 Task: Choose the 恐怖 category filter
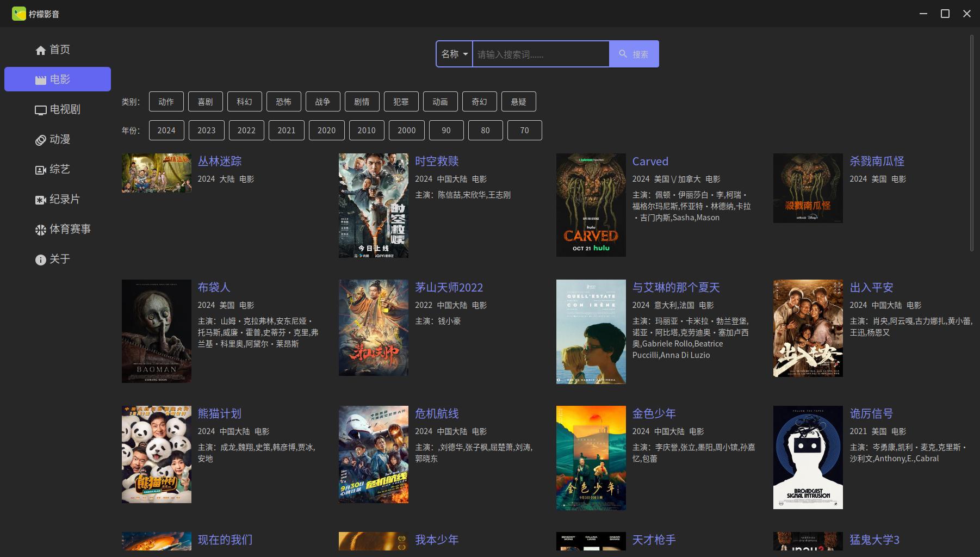point(284,102)
